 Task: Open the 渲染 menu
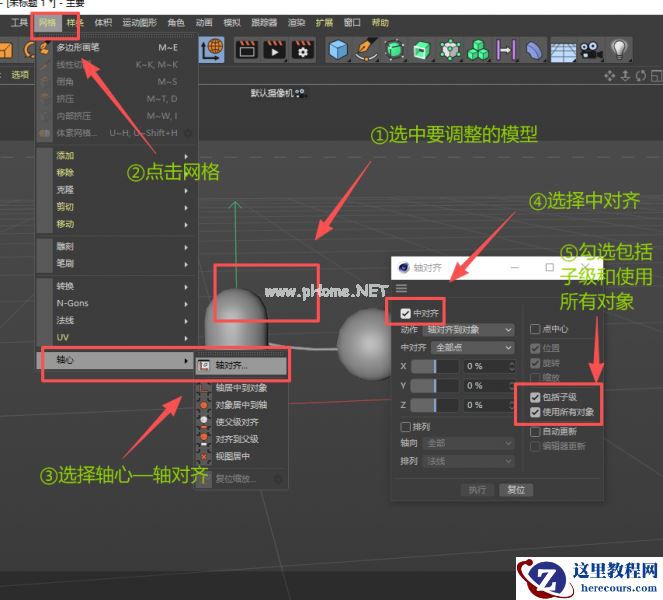[x=296, y=22]
